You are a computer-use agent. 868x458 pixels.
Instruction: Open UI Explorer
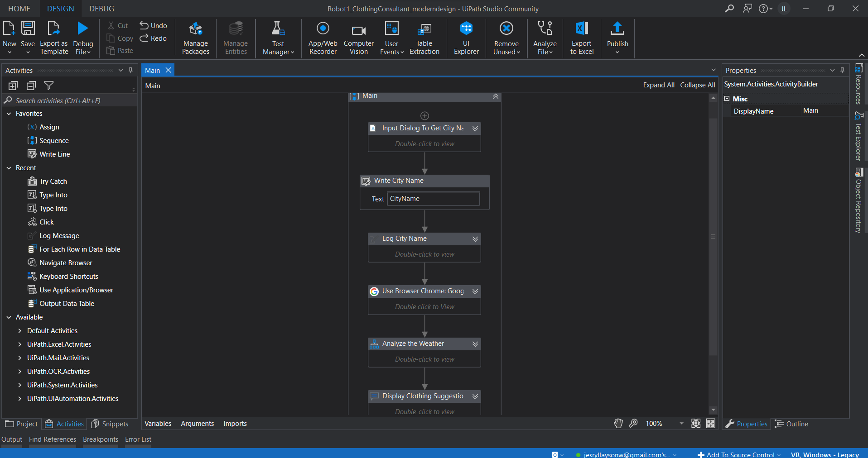466,38
